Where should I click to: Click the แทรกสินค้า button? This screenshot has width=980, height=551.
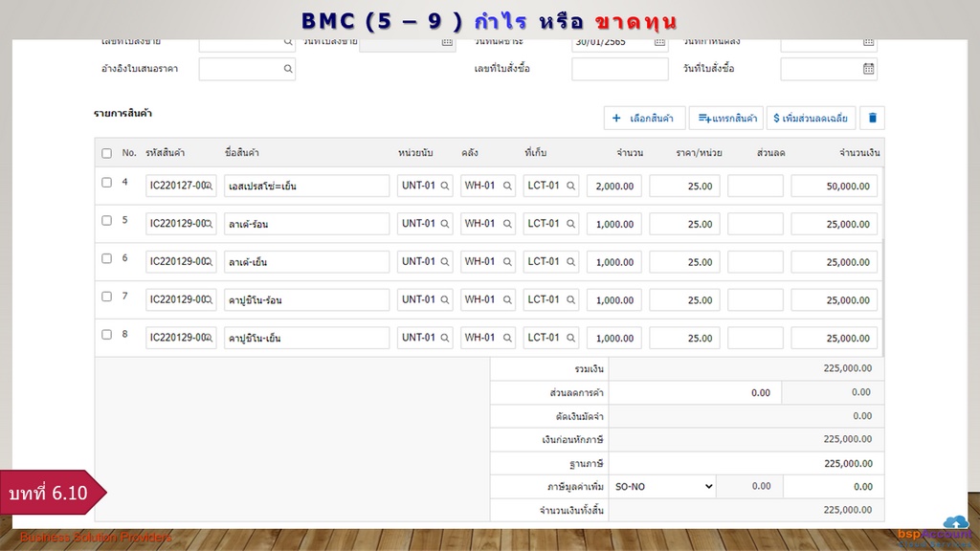pyautogui.click(x=726, y=118)
